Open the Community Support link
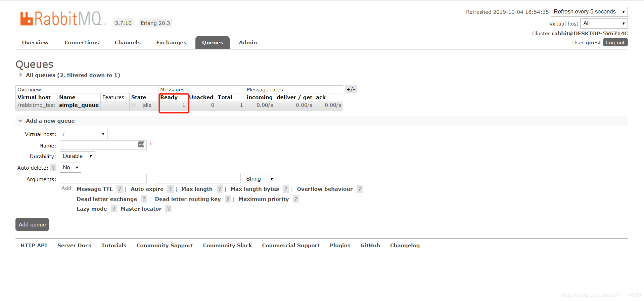This screenshot has width=644, height=301. tap(165, 245)
